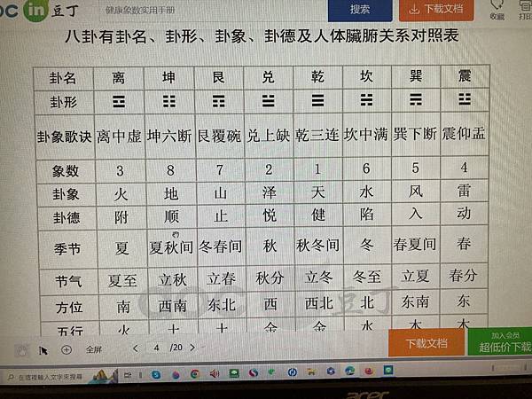
Task: Click the 震 cell in 卦名 row
Action: [465, 76]
